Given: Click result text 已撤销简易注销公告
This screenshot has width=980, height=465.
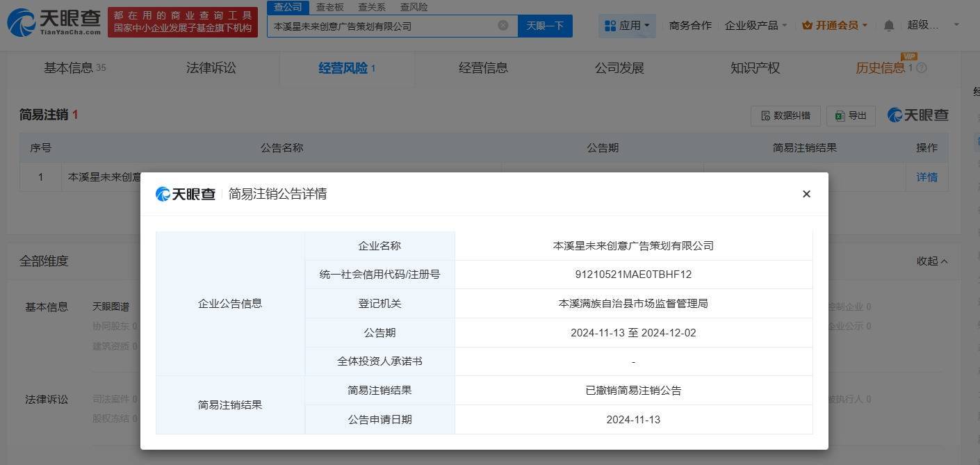Looking at the screenshot, I should [x=633, y=391].
